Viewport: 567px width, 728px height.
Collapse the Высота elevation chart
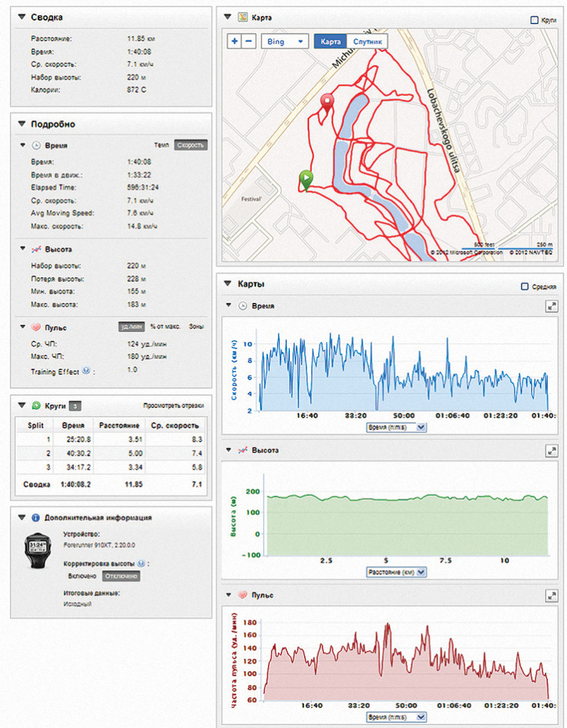(x=228, y=450)
